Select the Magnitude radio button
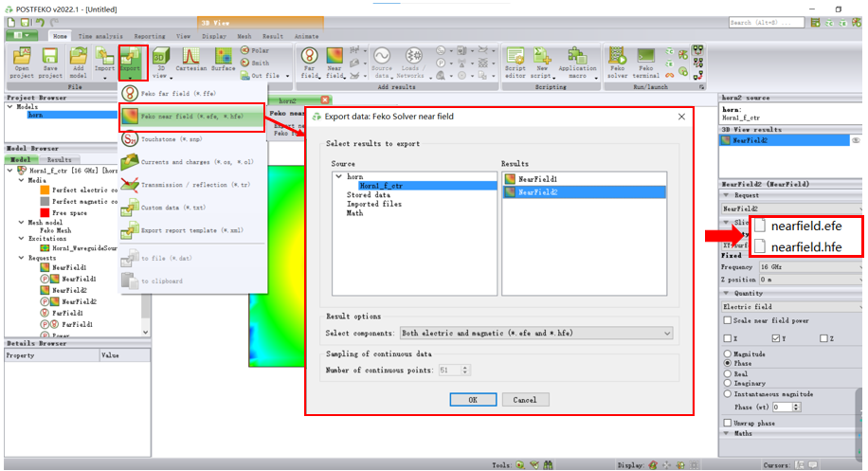The height and width of the screenshot is (471, 868). tap(728, 353)
